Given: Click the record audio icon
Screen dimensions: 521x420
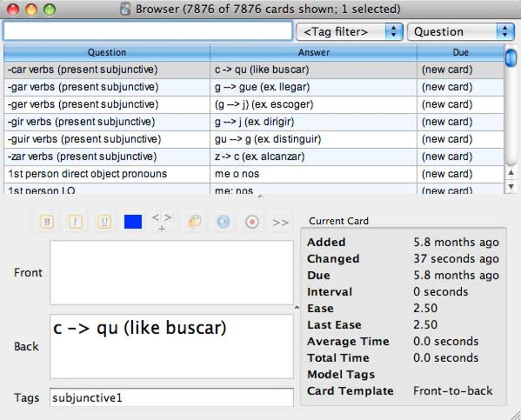Looking at the screenshot, I should tap(252, 222).
